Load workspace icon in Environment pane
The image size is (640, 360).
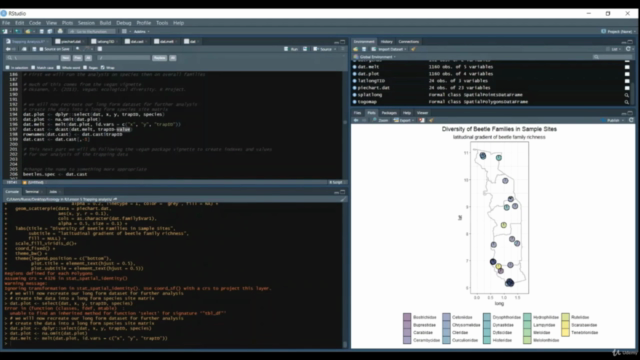click(x=356, y=49)
